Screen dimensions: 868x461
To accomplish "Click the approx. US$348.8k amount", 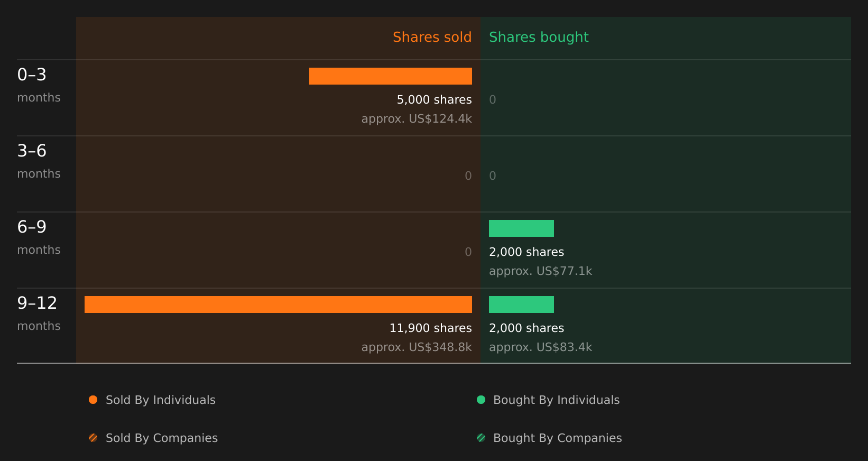I will coord(417,347).
